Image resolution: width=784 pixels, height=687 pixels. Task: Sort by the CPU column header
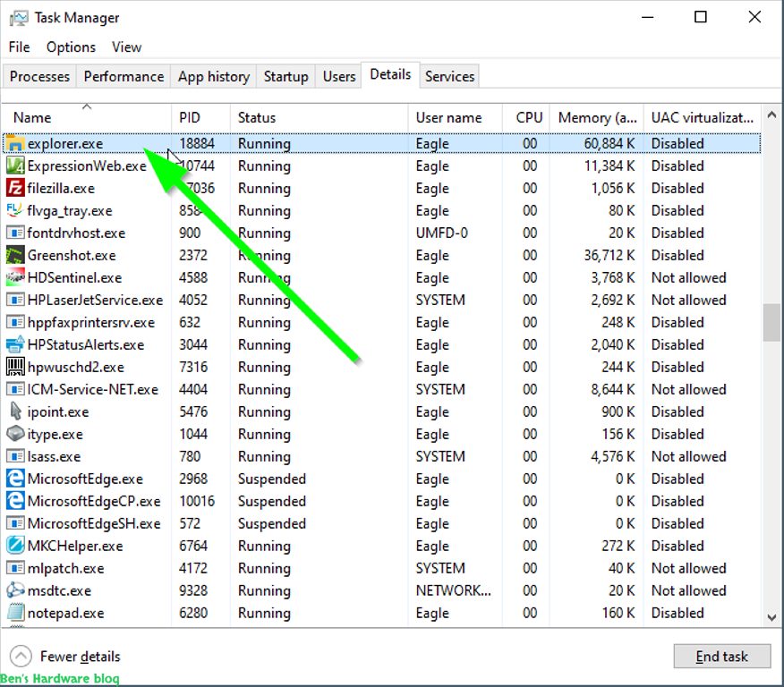(x=525, y=118)
